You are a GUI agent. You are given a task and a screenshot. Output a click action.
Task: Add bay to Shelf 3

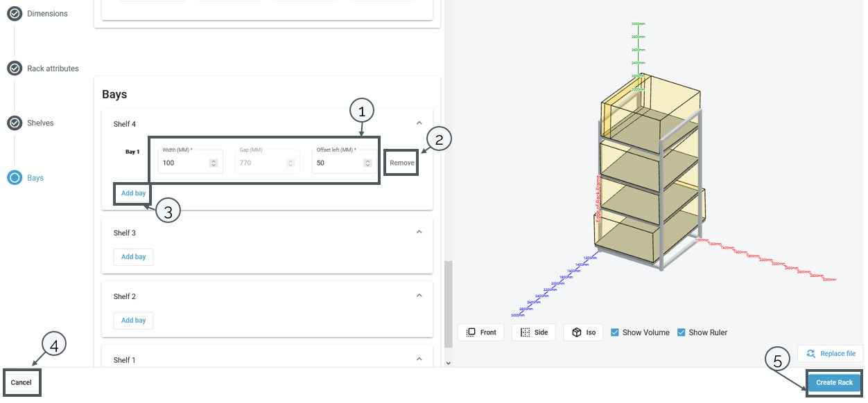(133, 257)
